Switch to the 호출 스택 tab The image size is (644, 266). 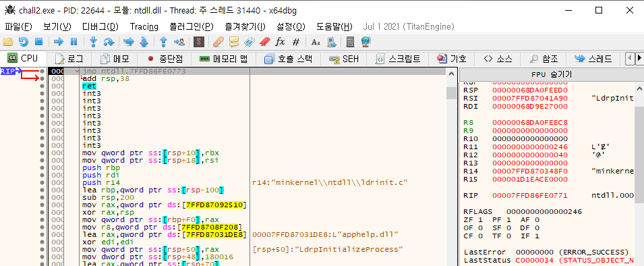(x=289, y=59)
